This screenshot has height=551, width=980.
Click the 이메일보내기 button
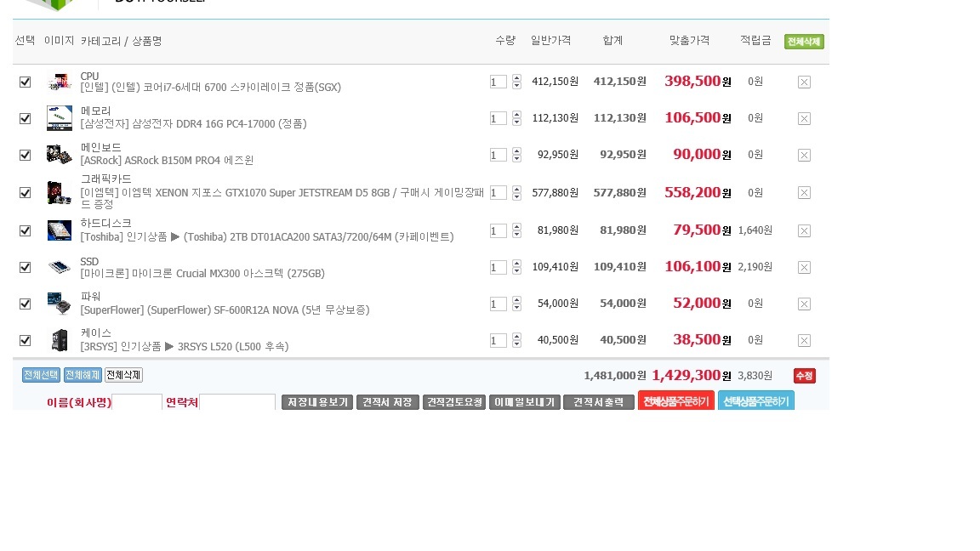click(x=525, y=402)
